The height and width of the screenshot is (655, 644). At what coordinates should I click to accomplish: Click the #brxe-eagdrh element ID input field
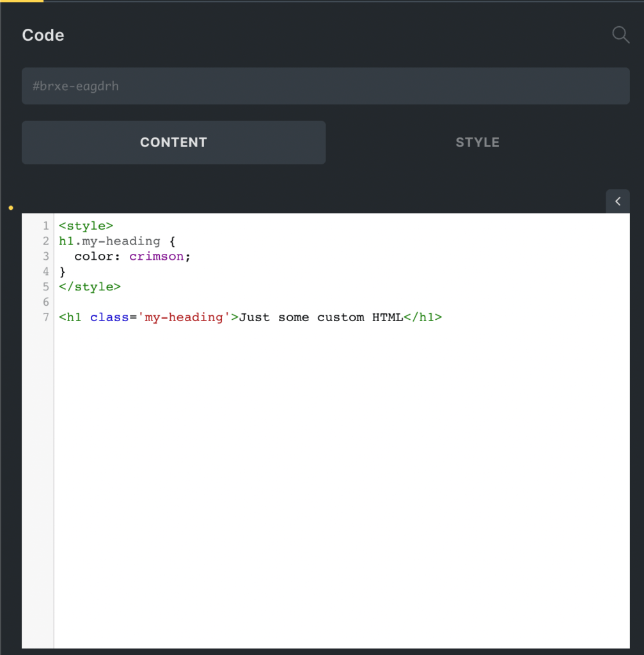click(x=326, y=86)
